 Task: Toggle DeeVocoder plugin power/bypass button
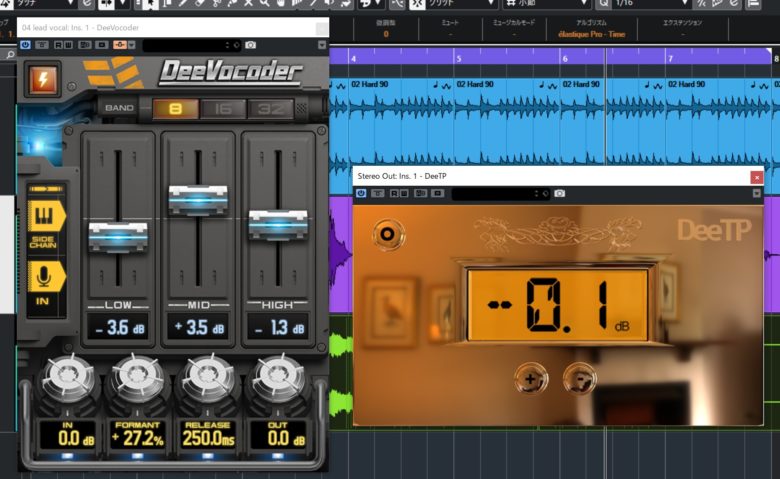(25, 45)
